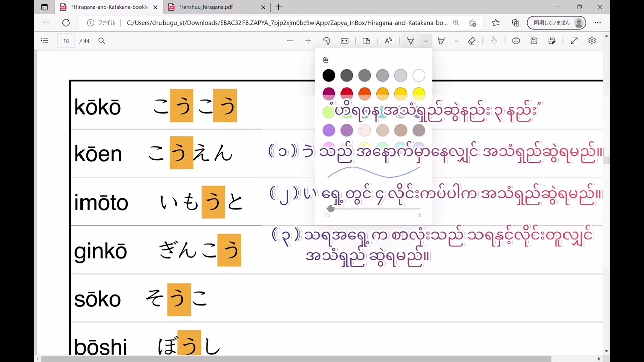Open page view options

[x=366, y=41]
